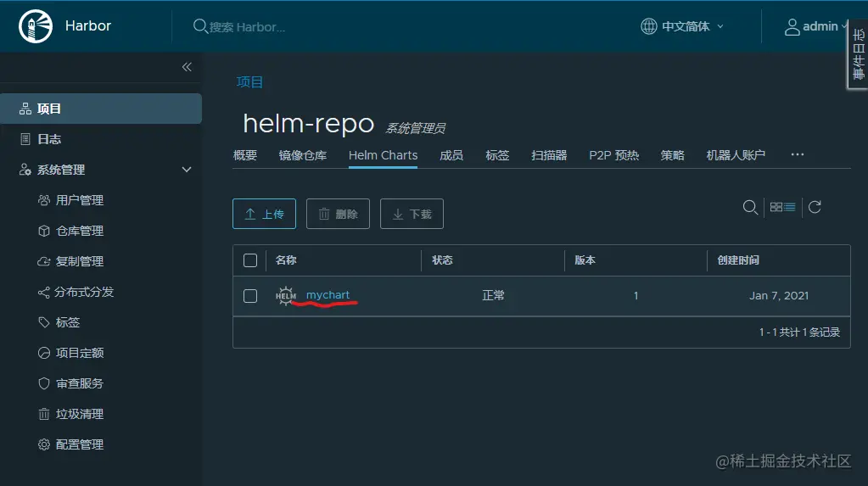Click the Harbor title text

point(88,26)
